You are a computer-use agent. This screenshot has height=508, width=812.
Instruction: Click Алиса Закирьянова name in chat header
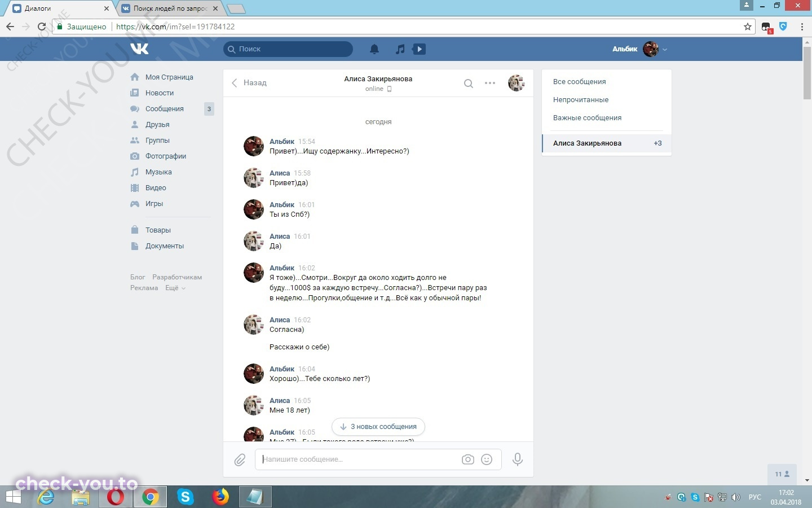[x=378, y=79]
